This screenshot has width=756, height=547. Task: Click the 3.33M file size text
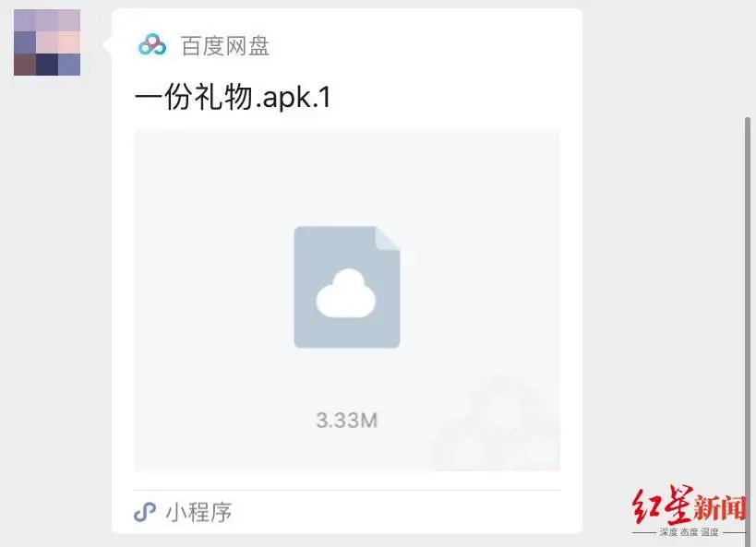[347, 421]
